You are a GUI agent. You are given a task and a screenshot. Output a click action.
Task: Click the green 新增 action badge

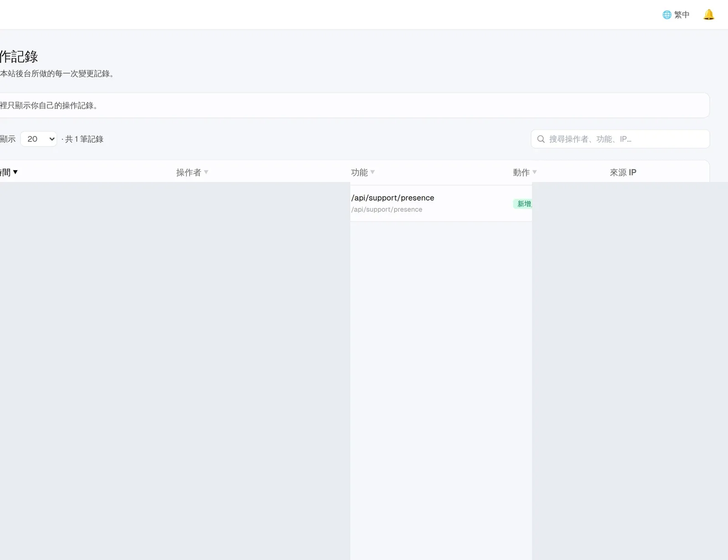pyautogui.click(x=523, y=204)
